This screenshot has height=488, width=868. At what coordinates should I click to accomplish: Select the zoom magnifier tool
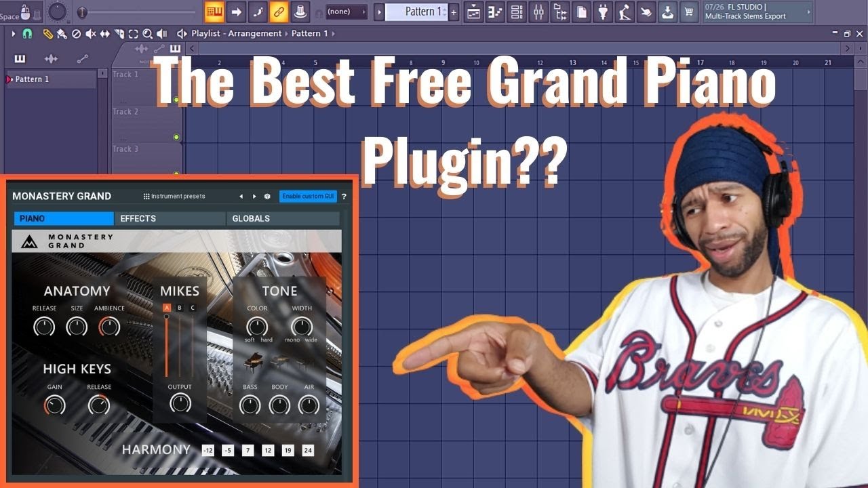148,33
